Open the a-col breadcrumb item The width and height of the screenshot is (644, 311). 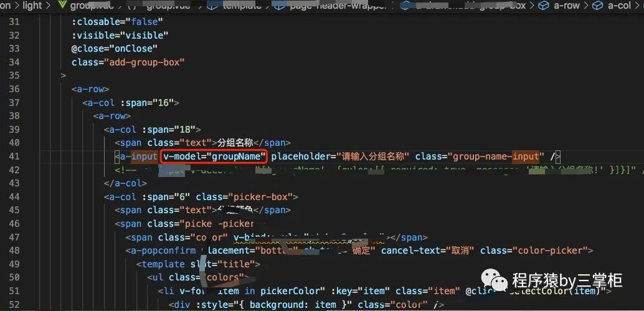619,6
